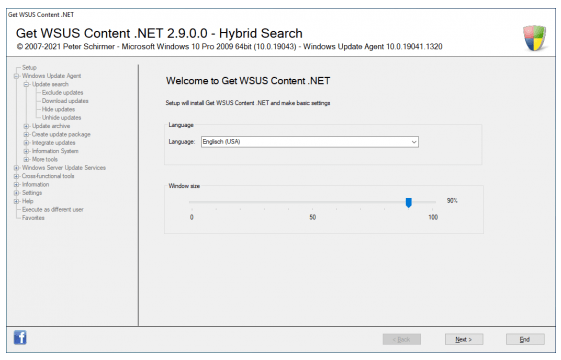
Task: Click the Window size slider thumb
Action: (x=408, y=203)
